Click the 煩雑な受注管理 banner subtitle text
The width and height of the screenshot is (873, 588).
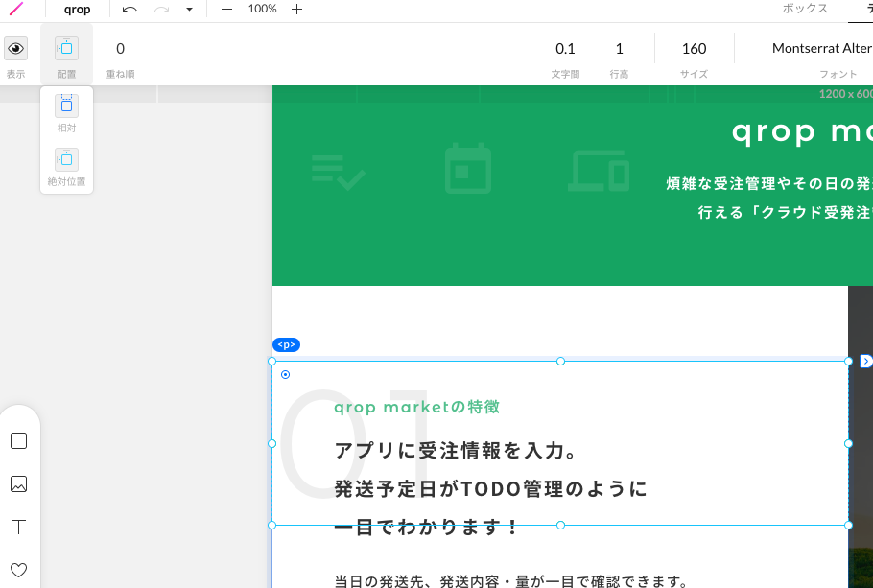769,183
